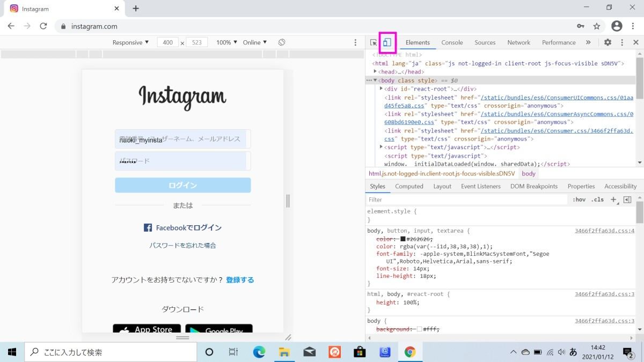Open DevTools three-dot customize menu

[622, 42]
